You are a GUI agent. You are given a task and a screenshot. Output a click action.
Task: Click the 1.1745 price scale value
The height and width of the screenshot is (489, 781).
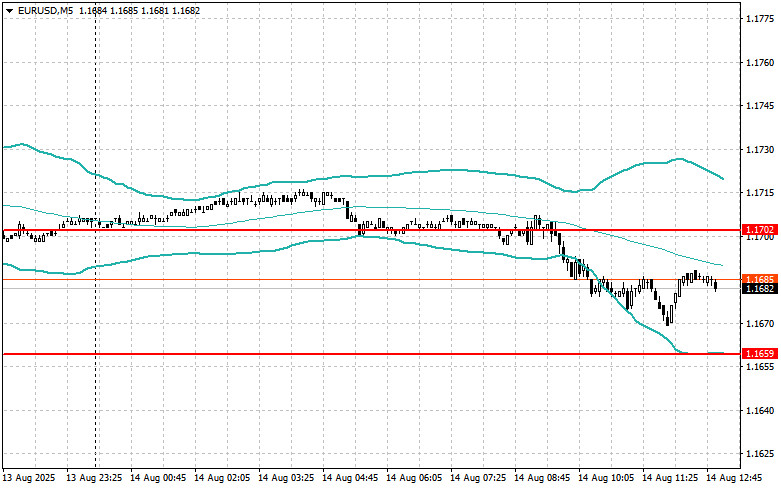[760, 106]
